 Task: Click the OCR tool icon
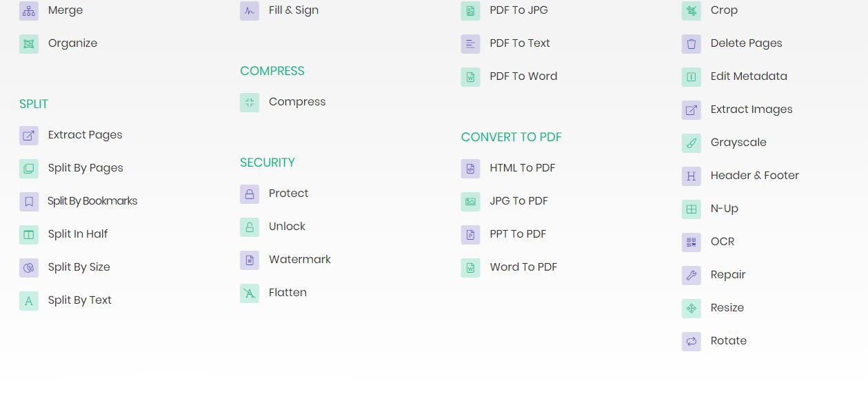[692, 242]
